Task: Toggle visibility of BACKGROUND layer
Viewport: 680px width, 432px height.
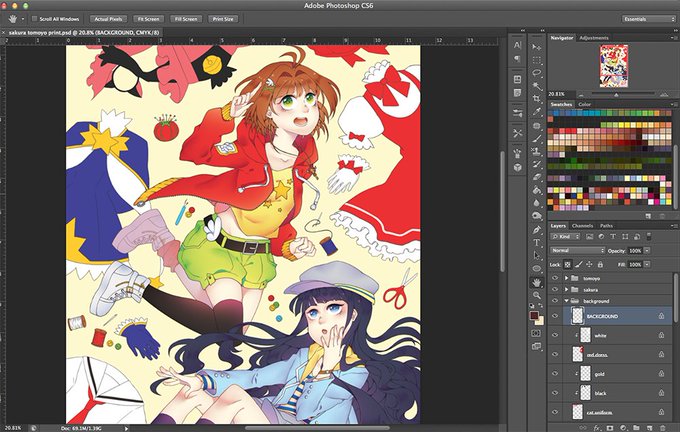Action: [x=555, y=316]
